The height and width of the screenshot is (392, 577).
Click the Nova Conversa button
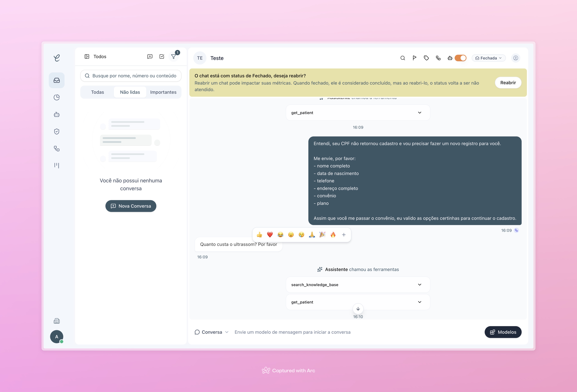(131, 206)
